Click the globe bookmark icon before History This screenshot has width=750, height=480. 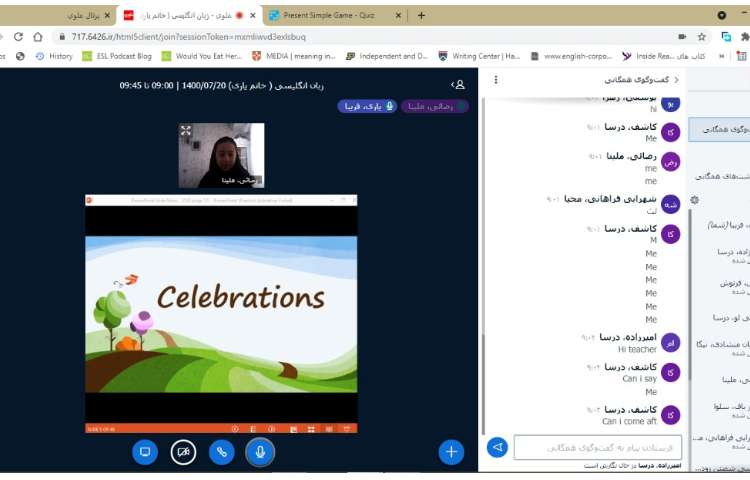(x=20, y=56)
